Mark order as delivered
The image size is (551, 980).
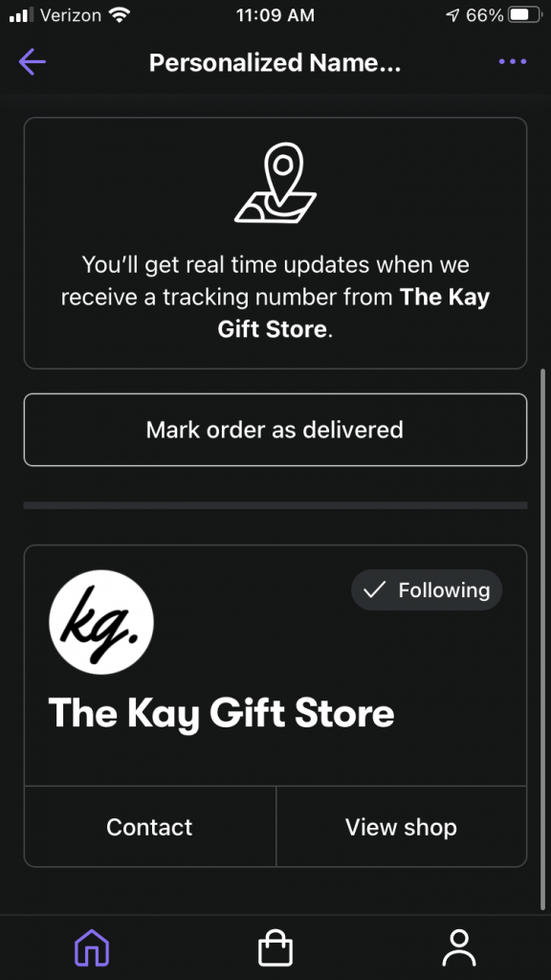click(275, 430)
